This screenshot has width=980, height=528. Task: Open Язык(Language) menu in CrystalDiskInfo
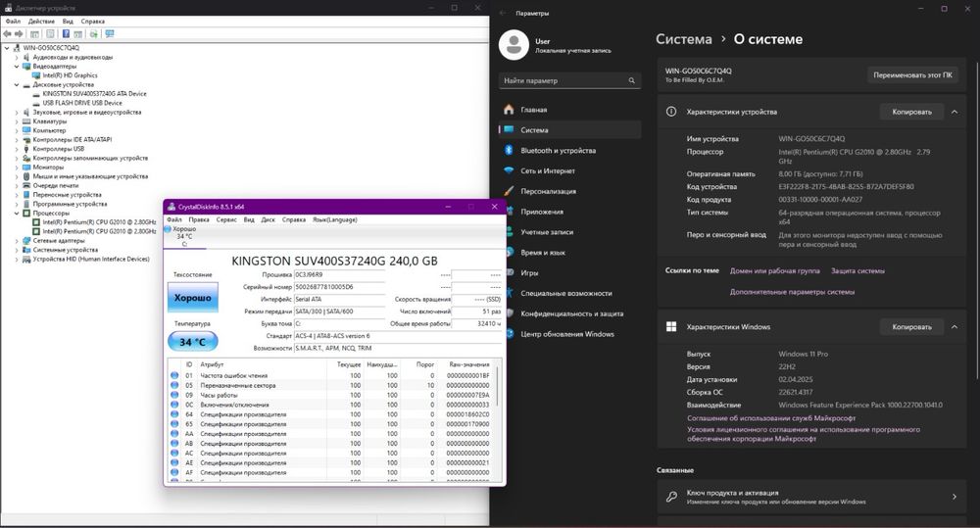pos(335,220)
